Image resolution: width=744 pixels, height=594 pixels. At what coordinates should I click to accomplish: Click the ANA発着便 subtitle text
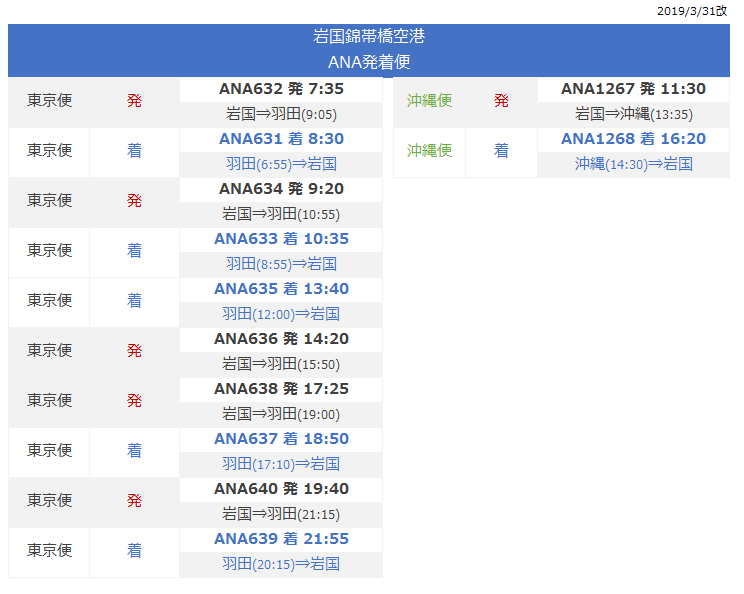coord(369,62)
